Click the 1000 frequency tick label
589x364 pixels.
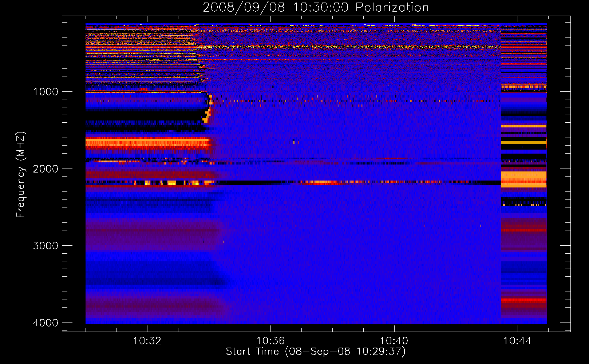point(46,91)
